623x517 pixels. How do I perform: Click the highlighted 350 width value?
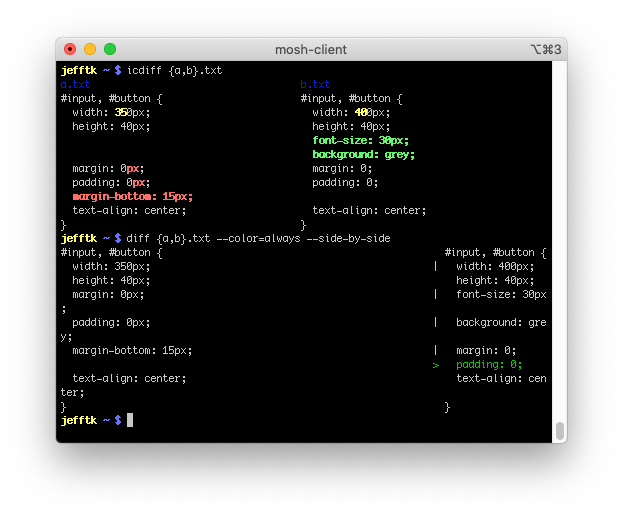(124, 113)
